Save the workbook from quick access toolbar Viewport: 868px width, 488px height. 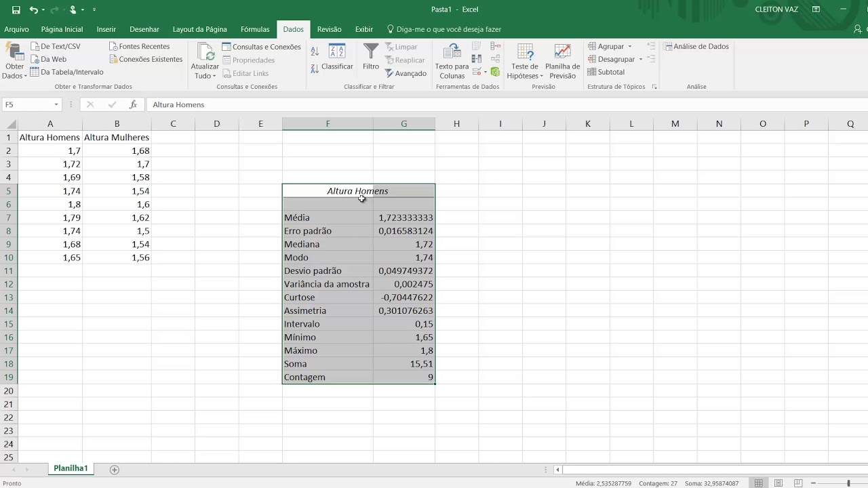16,9
